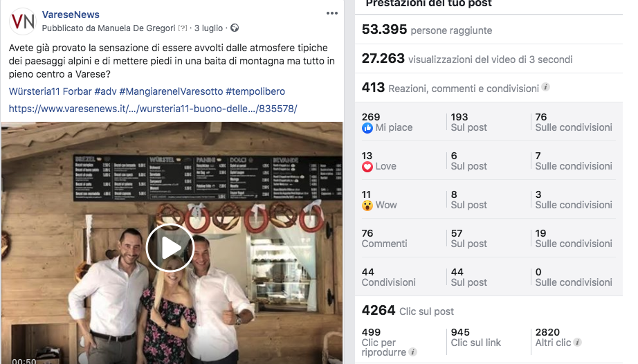Play the video with center play button
The height and width of the screenshot is (364, 638).
click(170, 247)
